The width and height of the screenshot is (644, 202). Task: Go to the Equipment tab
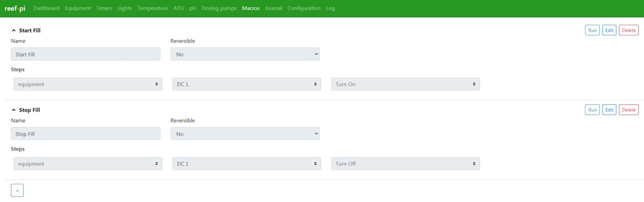click(x=78, y=9)
